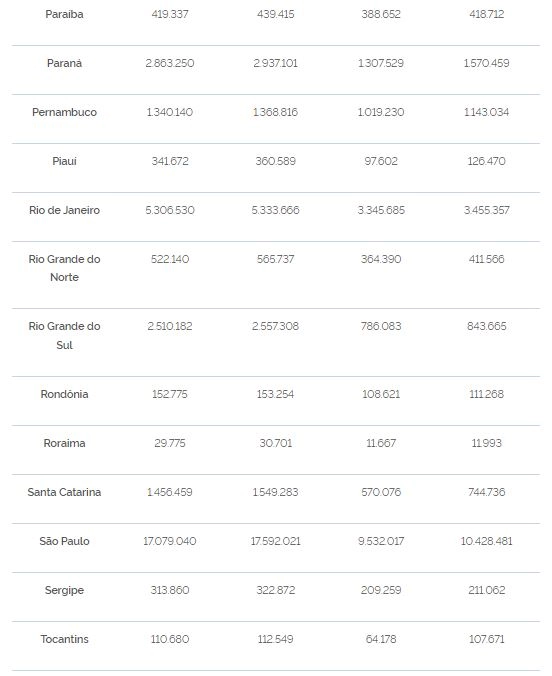This screenshot has width=552, height=676.
Task: Select Piauí value 97.602
Action: 381,161
